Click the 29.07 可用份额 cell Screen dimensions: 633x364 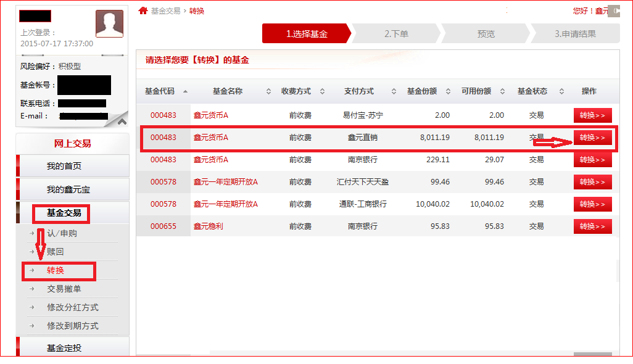pyautogui.click(x=495, y=160)
